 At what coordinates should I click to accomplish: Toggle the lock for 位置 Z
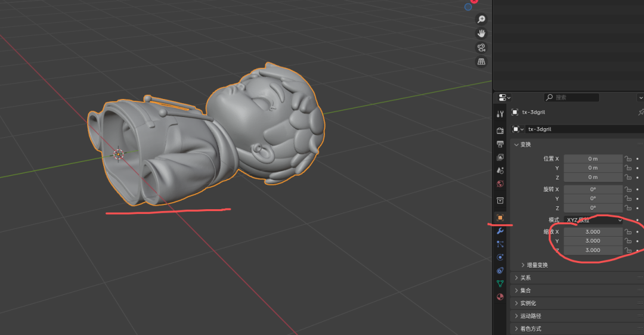point(628,178)
